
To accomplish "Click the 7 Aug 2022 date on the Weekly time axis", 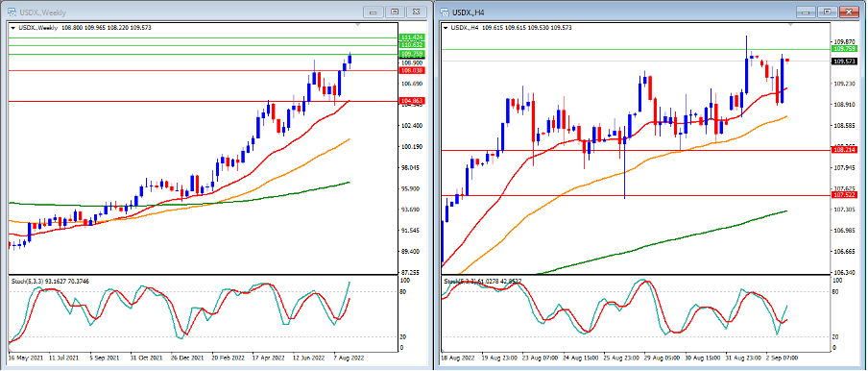I will coord(349,359).
